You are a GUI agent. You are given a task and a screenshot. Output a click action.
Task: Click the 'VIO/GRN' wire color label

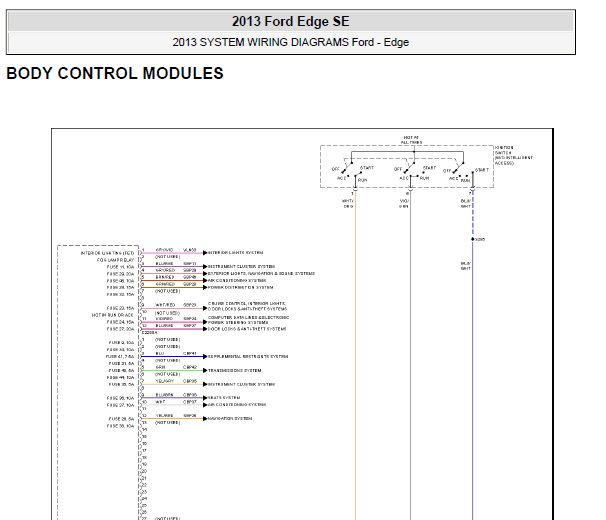click(404, 204)
